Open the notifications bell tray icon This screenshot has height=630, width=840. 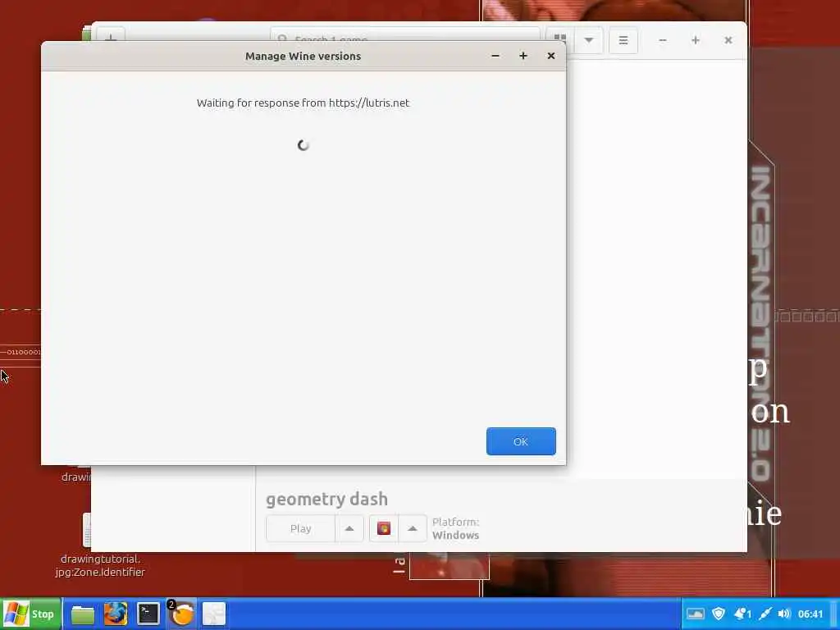(x=742, y=614)
